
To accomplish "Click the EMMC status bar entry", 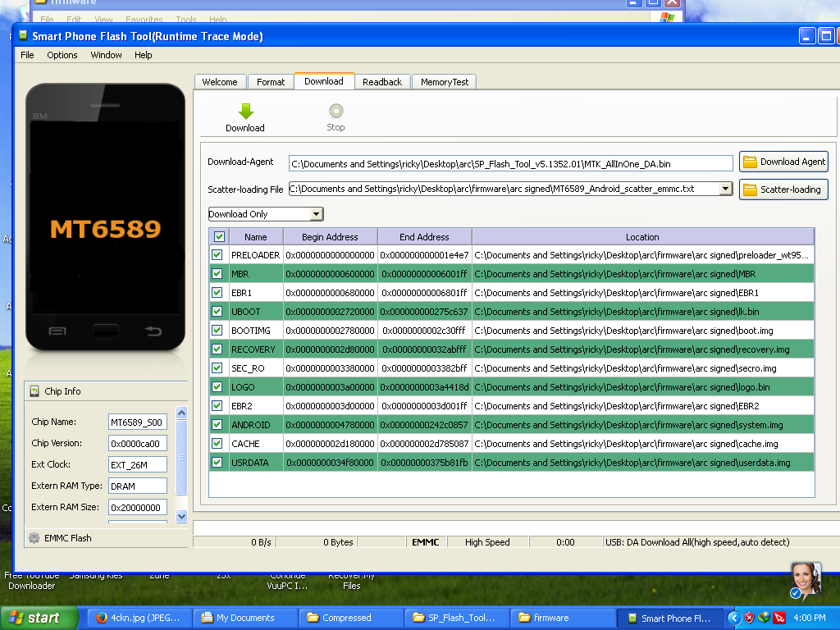I will point(426,542).
